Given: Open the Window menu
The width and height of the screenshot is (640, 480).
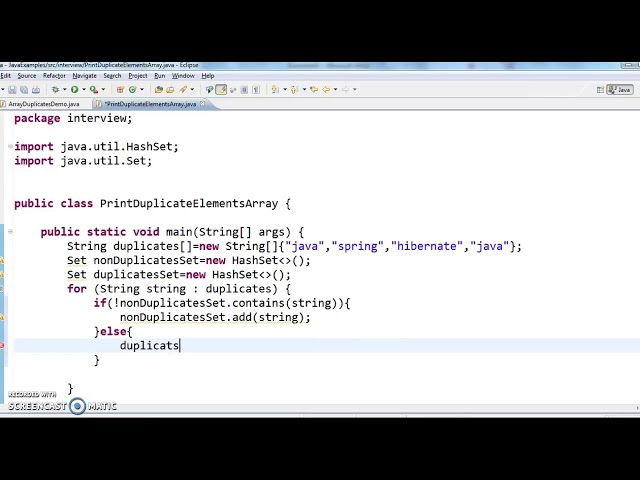Looking at the screenshot, I should tap(183, 76).
